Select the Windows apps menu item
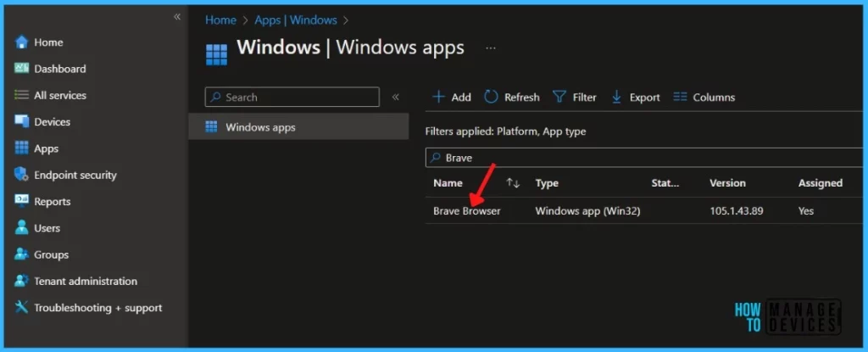The width and height of the screenshot is (868, 352). tap(298, 127)
